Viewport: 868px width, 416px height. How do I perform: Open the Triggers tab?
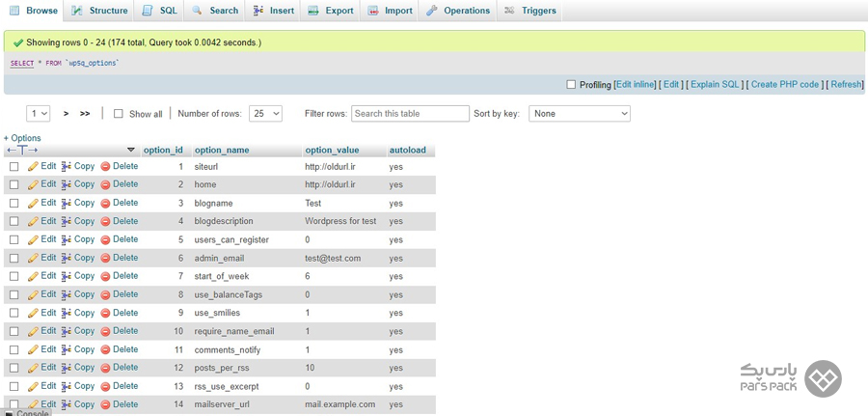[530, 11]
